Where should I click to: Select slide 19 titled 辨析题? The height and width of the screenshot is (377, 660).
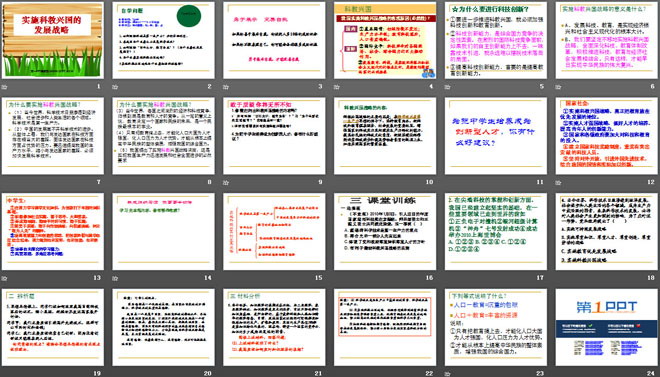[x=53, y=327]
